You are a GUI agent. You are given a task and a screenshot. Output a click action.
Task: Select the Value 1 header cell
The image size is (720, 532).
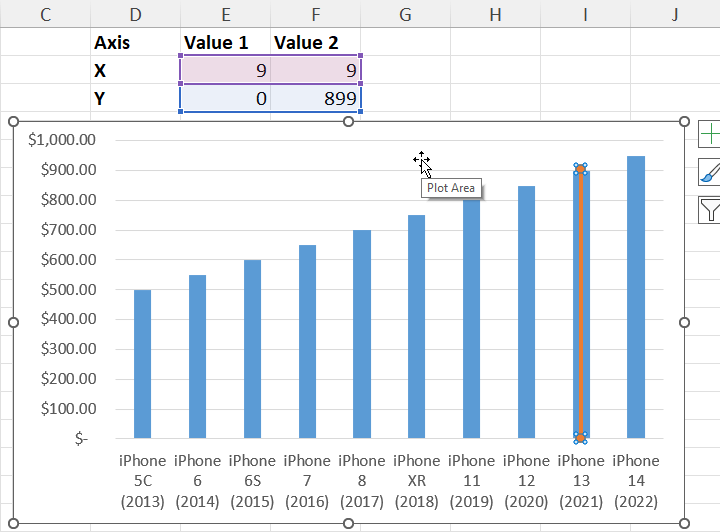point(225,42)
